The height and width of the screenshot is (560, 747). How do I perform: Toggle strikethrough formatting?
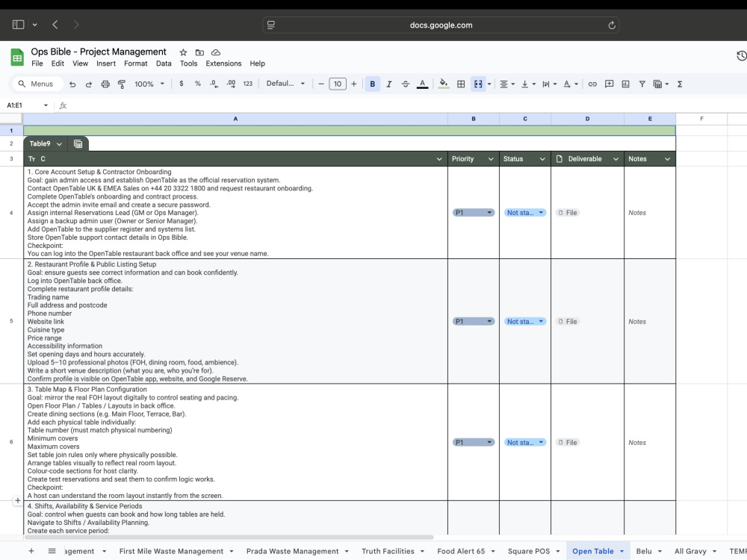coord(406,84)
